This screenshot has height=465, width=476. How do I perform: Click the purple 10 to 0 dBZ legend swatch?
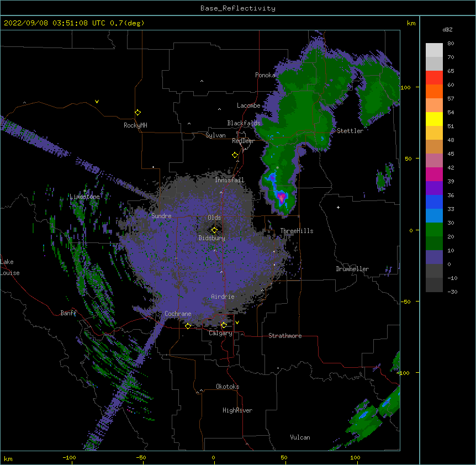434,257
